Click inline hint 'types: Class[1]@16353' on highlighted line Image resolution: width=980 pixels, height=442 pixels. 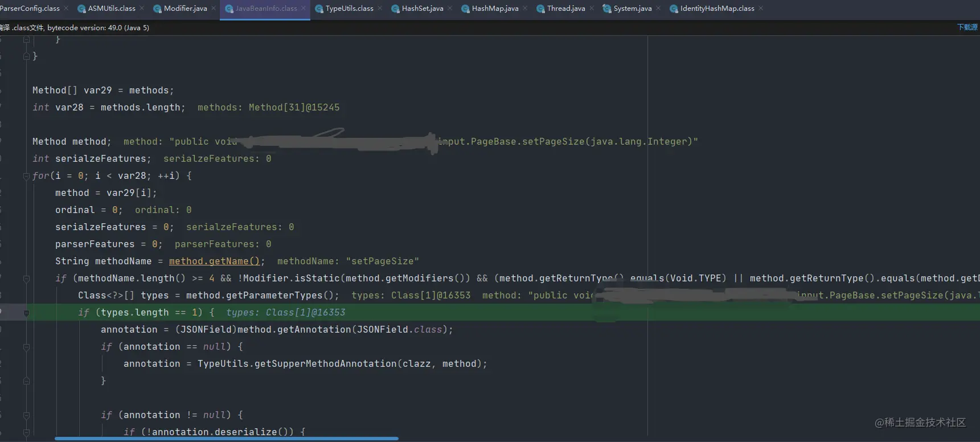pyautogui.click(x=285, y=312)
